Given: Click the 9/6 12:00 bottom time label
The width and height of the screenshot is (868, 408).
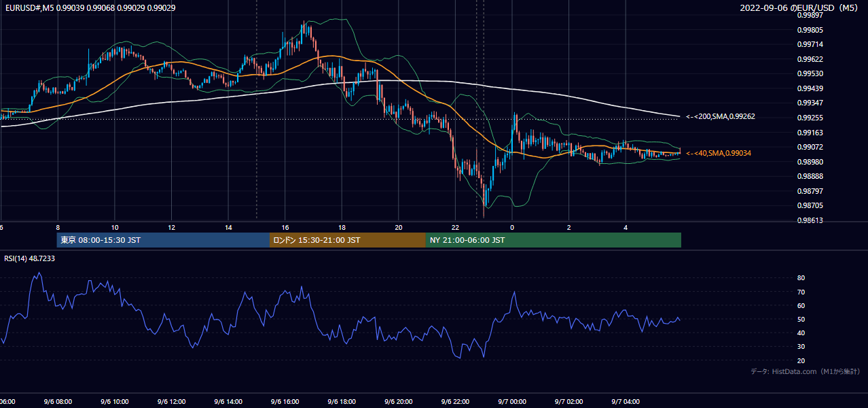Looking at the screenshot, I should pyautogui.click(x=171, y=402).
